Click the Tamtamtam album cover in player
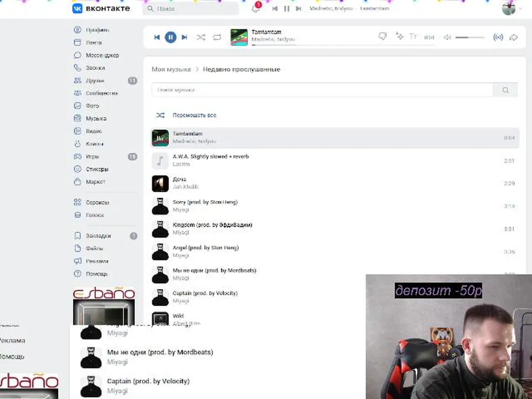 click(239, 37)
